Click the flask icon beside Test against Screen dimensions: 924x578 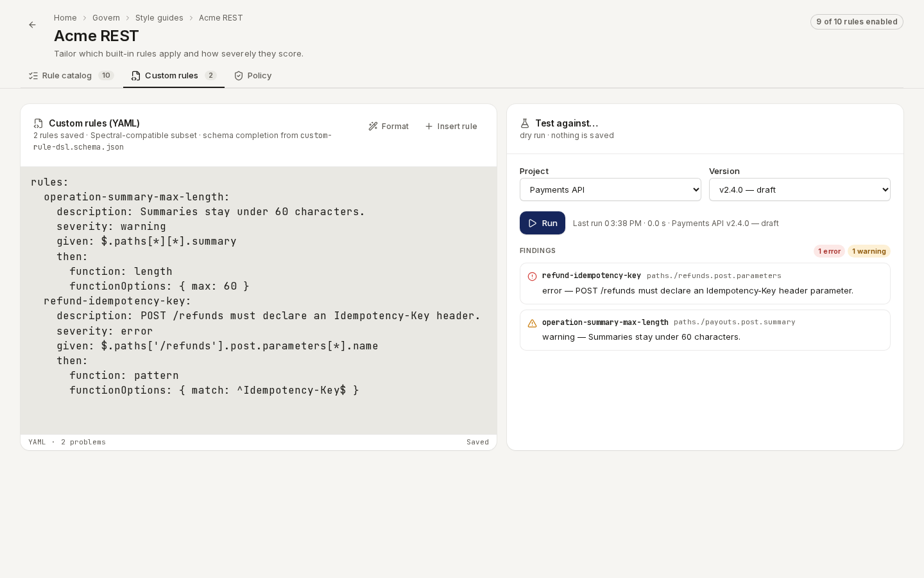click(x=525, y=123)
